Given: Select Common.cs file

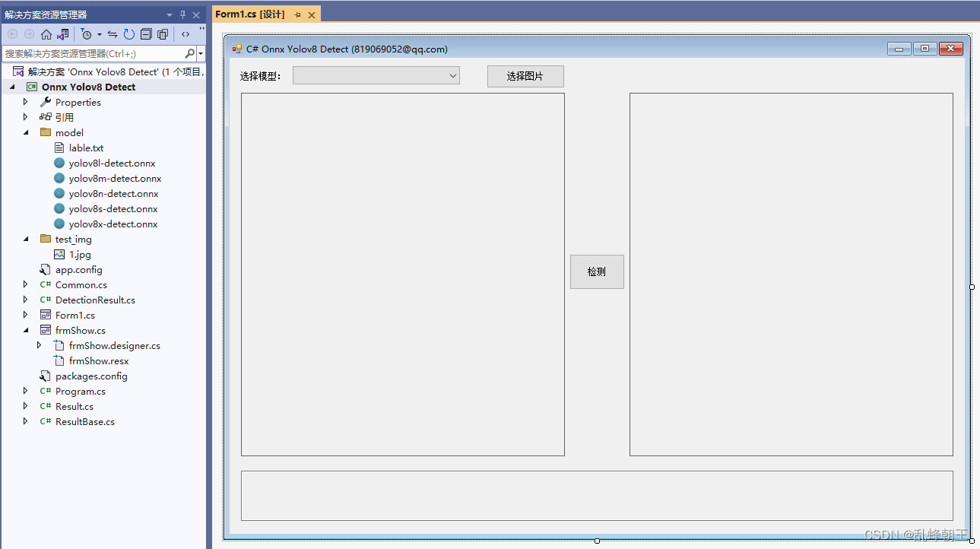Looking at the screenshot, I should 81,284.
